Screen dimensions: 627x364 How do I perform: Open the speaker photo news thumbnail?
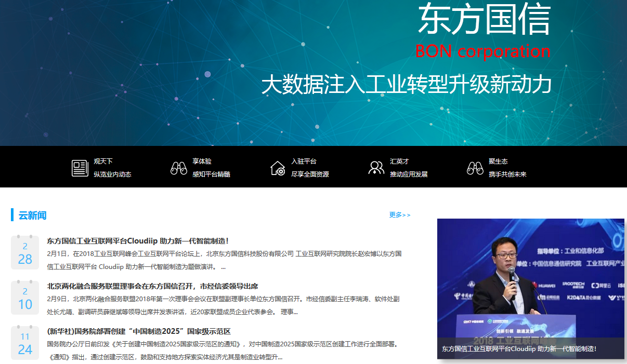tap(531, 289)
